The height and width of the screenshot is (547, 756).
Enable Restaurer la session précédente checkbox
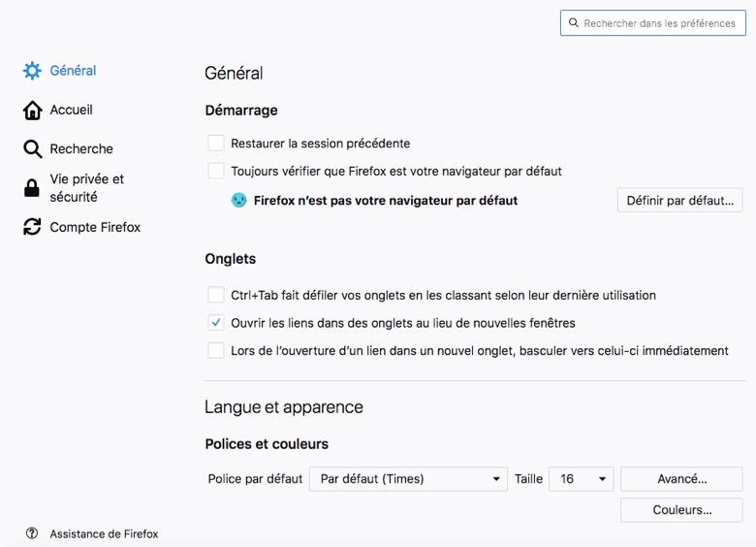(x=215, y=144)
